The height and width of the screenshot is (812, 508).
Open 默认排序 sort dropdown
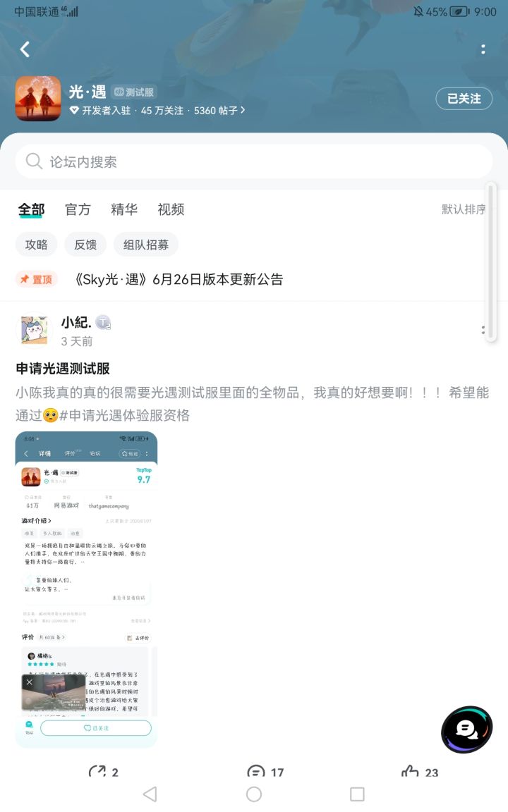coord(464,209)
